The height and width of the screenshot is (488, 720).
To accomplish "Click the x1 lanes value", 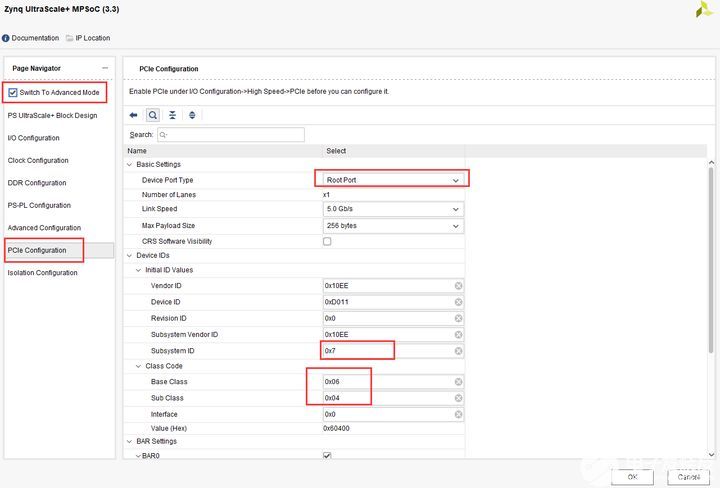I will pyautogui.click(x=326, y=195).
